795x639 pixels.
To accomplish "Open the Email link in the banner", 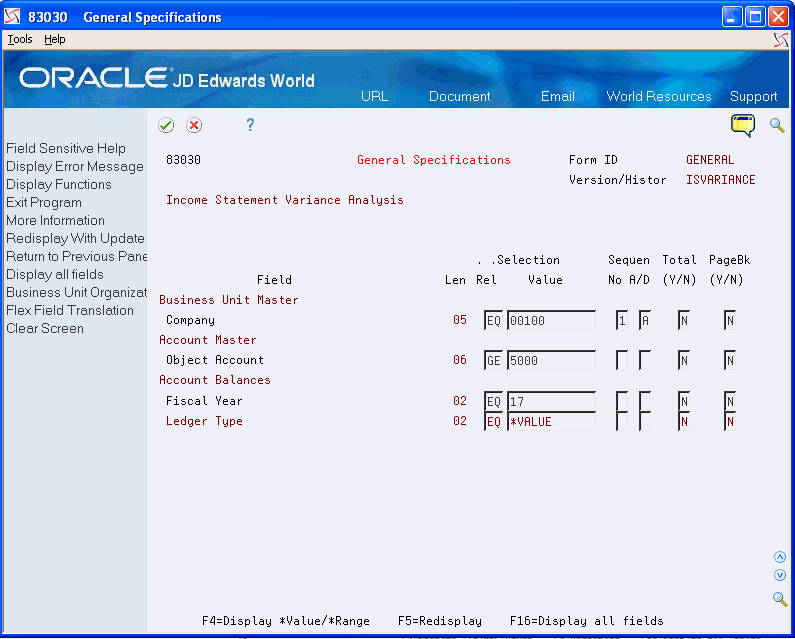I will pyautogui.click(x=558, y=96).
